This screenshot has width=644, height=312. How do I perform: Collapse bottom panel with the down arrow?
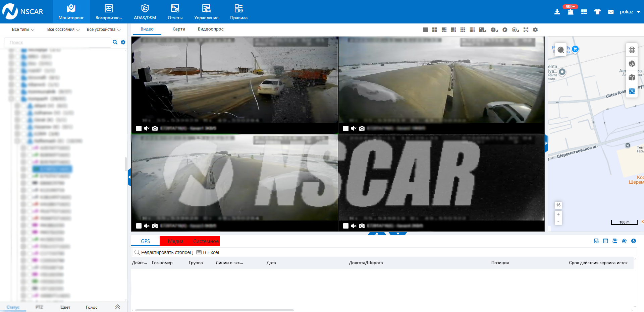(398, 233)
